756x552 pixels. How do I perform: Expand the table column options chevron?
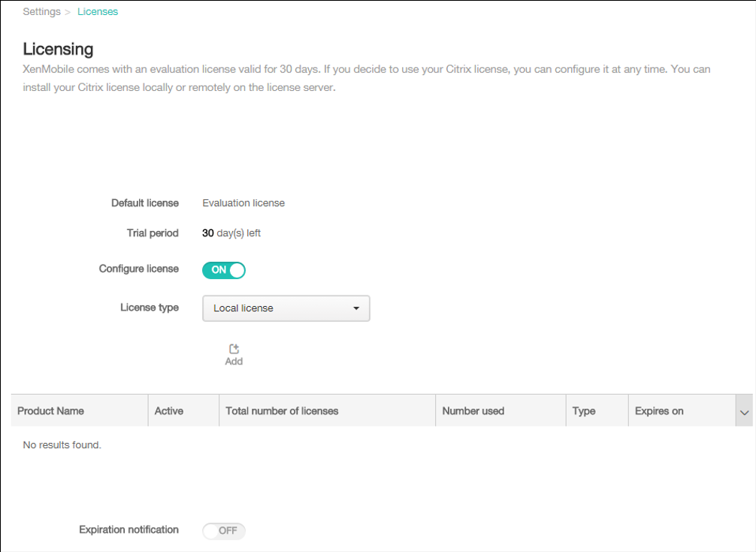(744, 412)
